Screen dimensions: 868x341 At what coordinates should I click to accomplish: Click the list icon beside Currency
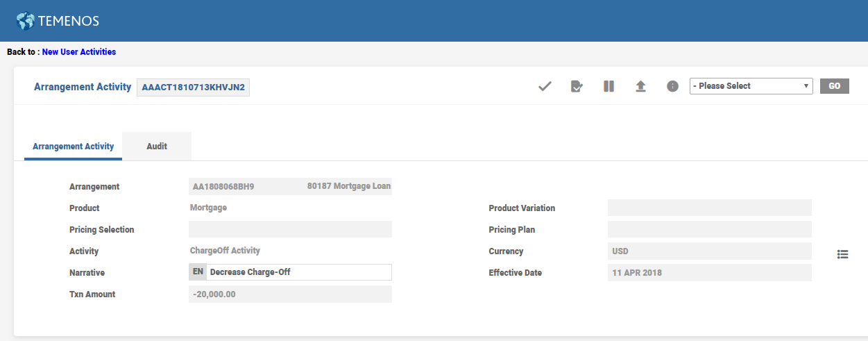[x=842, y=254]
